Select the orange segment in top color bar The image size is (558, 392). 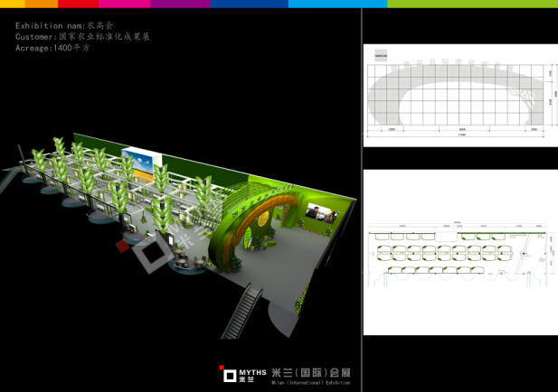40,4
